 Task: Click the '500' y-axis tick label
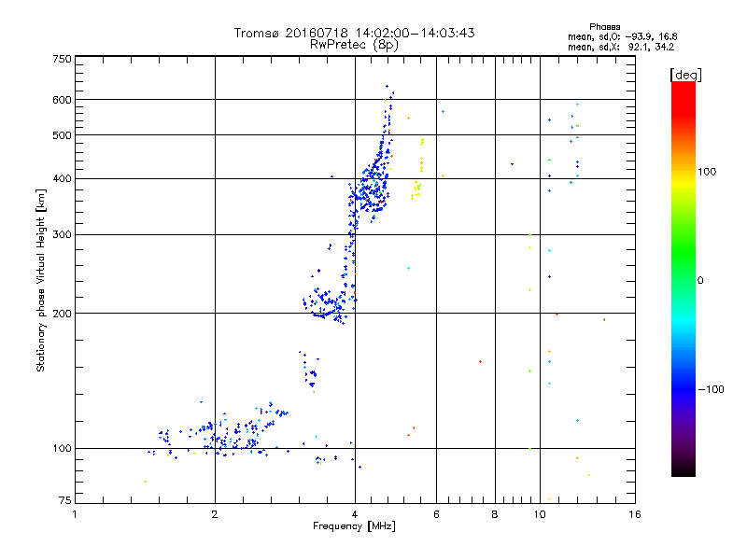pyautogui.click(x=62, y=135)
